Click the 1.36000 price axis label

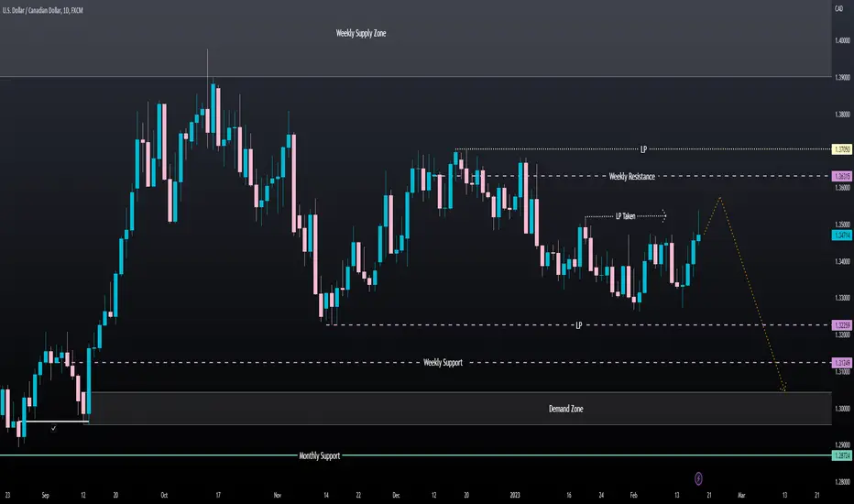(x=843, y=188)
